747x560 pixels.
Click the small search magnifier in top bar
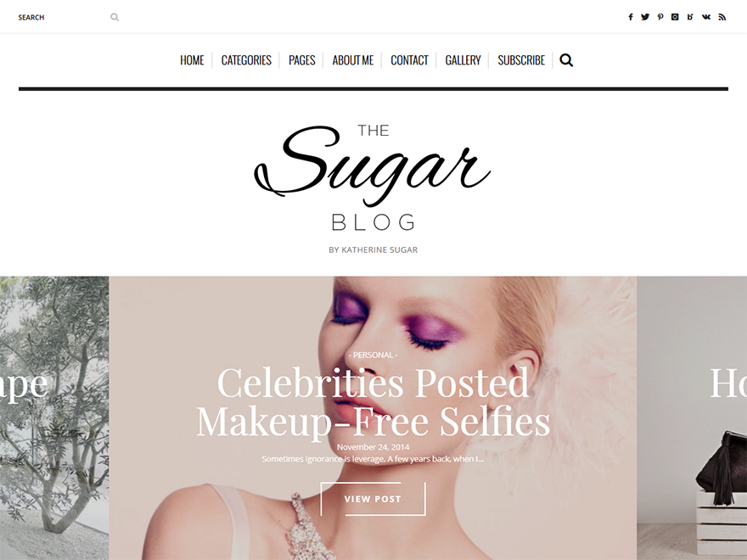(115, 17)
